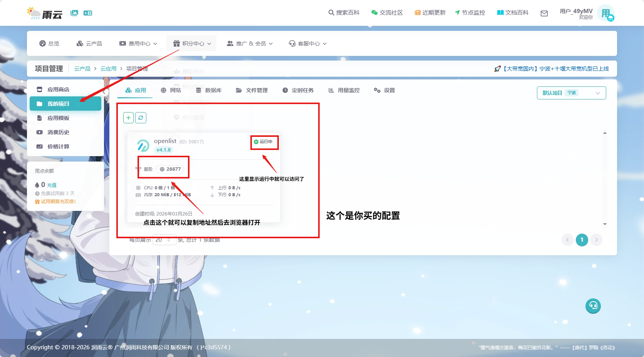Open the 默认项目 project selector dropdown
This screenshot has width=644, height=357.
[x=571, y=93]
